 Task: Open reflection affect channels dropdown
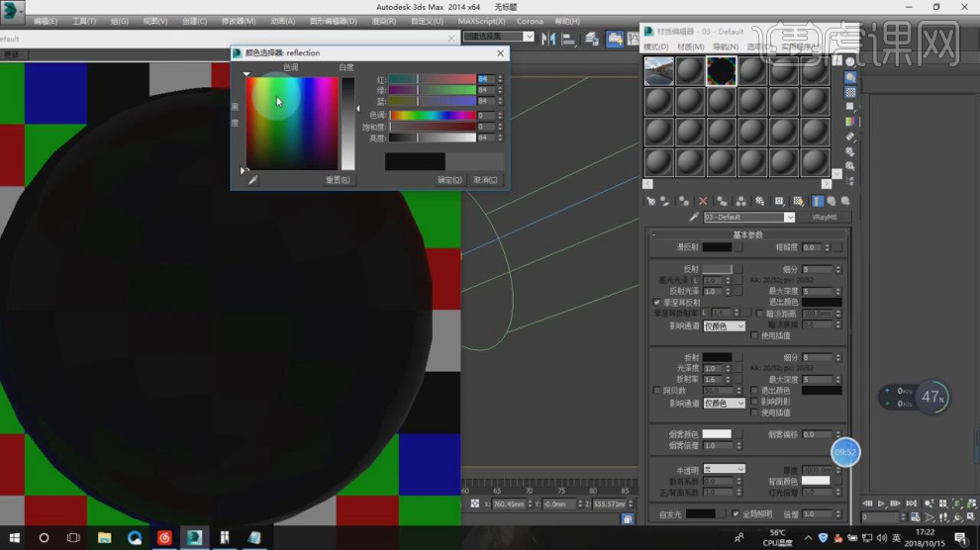[724, 325]
